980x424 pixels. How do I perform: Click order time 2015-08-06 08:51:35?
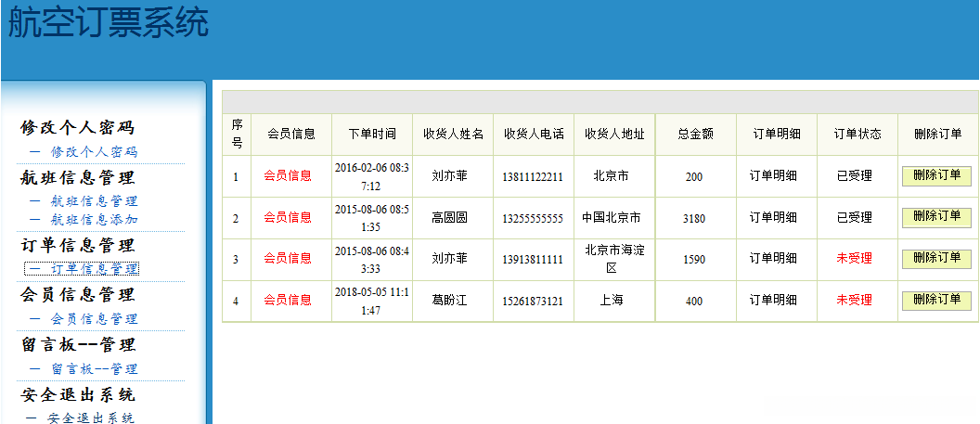(372, 218)
